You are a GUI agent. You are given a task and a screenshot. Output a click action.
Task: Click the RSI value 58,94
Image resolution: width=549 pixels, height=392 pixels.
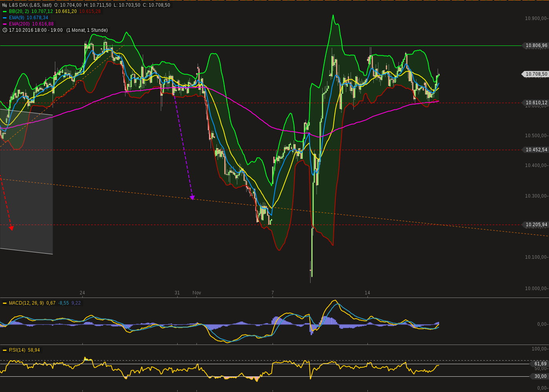point(34,350)
